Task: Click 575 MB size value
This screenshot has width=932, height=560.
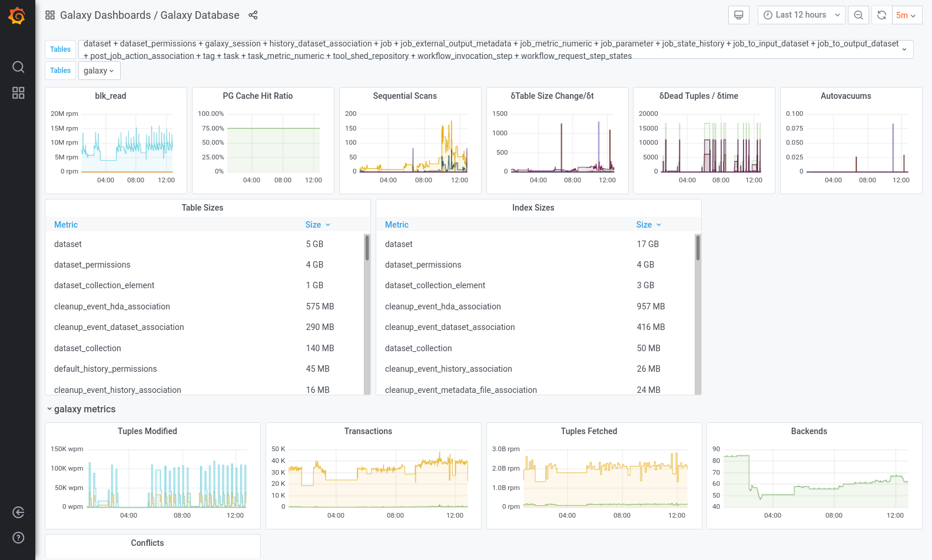Action: [320, 306]
